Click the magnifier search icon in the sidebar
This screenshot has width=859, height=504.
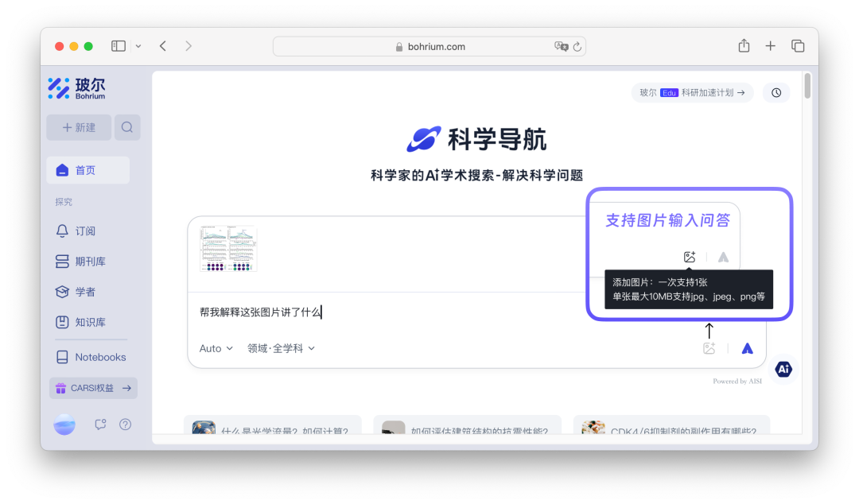click(x=127, y=127)
